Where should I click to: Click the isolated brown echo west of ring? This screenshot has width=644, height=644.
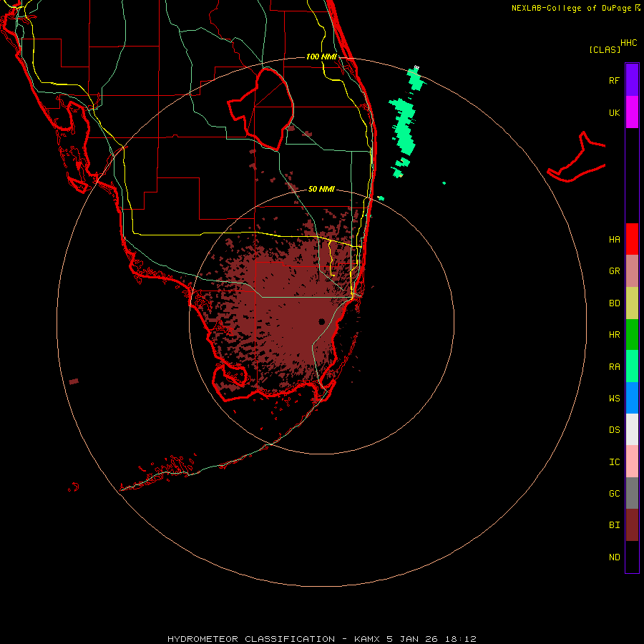74,381
